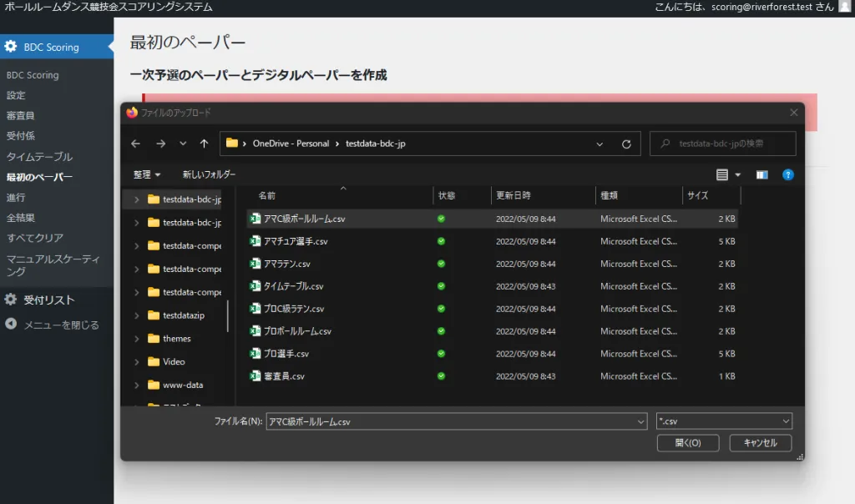
Task: Expand the themes folder tree node
Action: [137, 339]
